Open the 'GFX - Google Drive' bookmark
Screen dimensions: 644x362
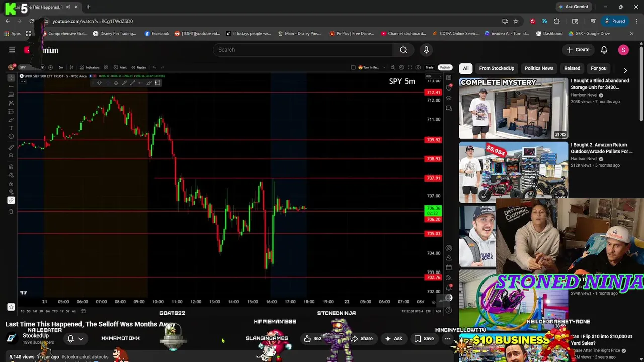click(589, 34)
